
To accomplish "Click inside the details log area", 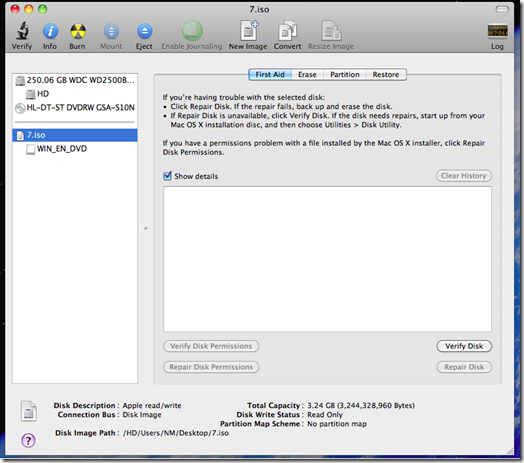I will (328, 259).
